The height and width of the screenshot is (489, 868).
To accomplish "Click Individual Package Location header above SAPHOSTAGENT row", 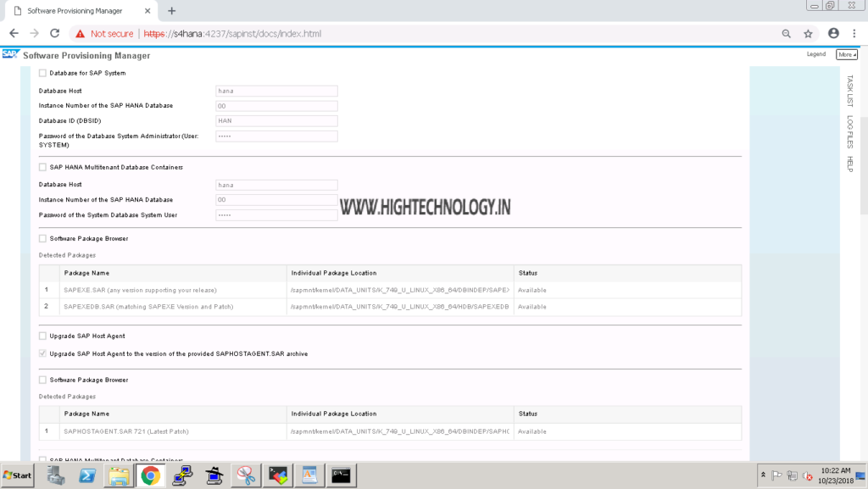I will pyautogui.click(x=334, y=414).
